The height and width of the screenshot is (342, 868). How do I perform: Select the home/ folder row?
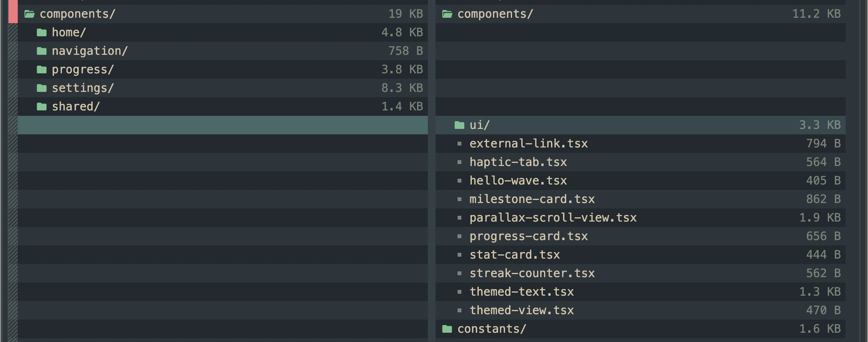tap(223, 32)
